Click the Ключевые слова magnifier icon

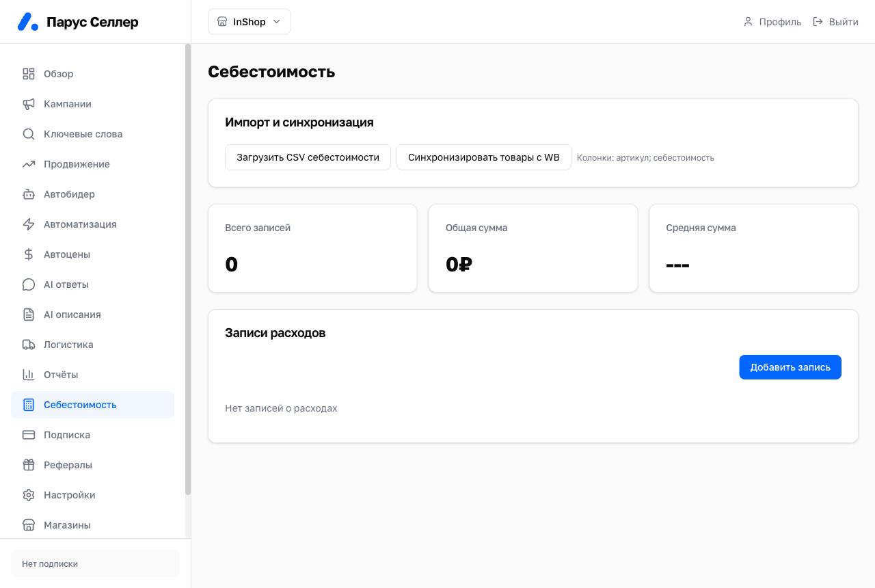click(29, 134)
